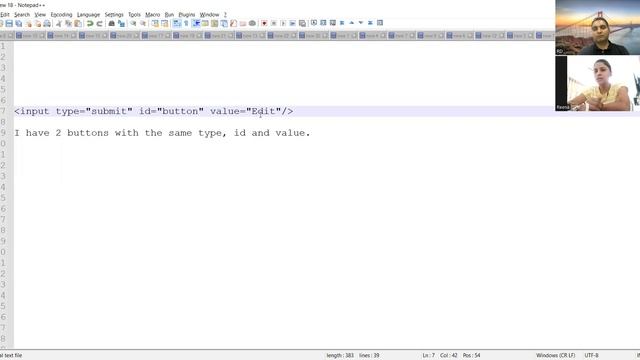The image size is (640, 360).
Task: Open the Tools menu
Action: click(134, 14)
